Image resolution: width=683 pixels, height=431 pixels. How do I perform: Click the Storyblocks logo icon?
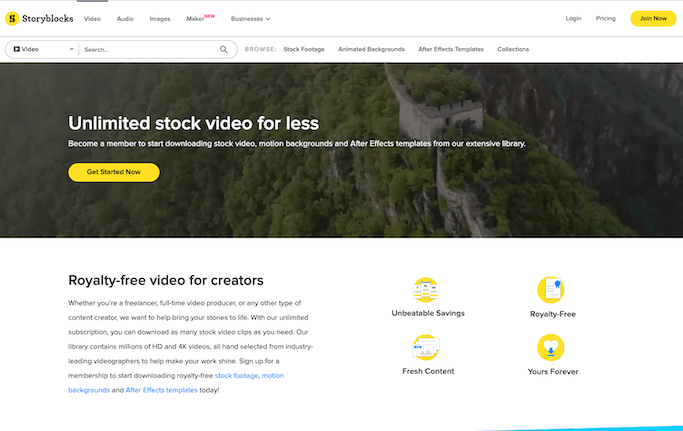pos(12,18)
